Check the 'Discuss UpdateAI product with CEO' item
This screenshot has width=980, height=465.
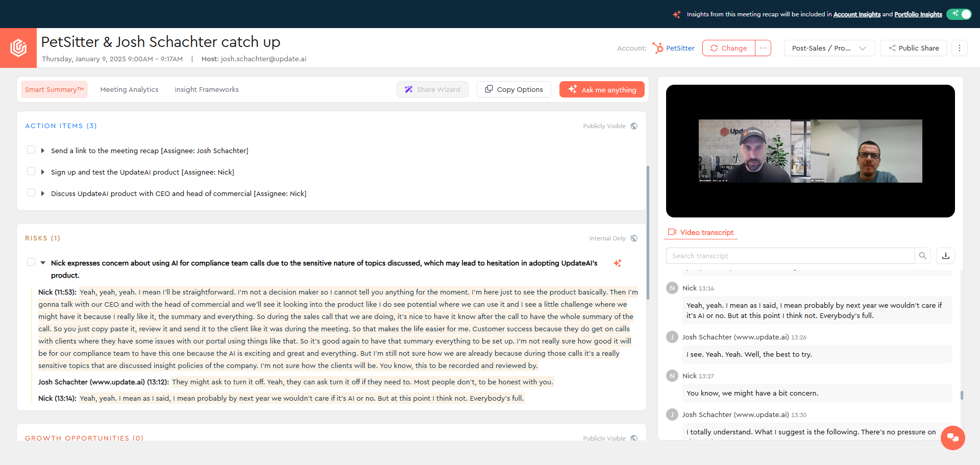click(x=31, y=192)
